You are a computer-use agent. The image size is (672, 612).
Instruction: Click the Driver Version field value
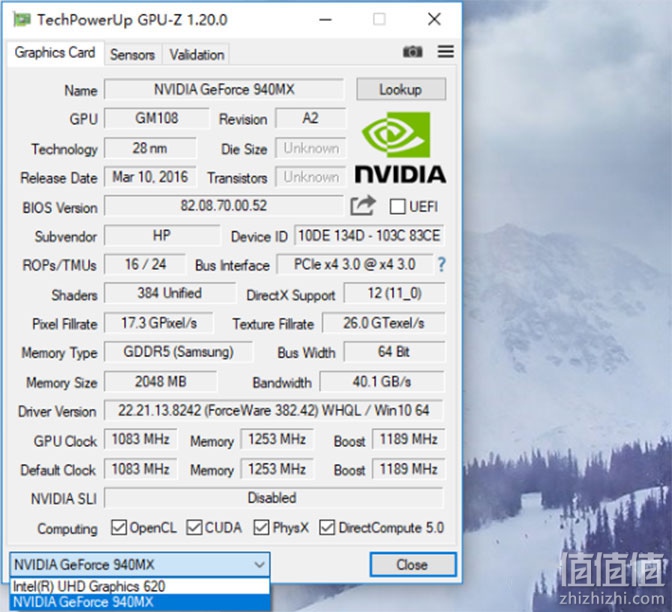point(273,411)
